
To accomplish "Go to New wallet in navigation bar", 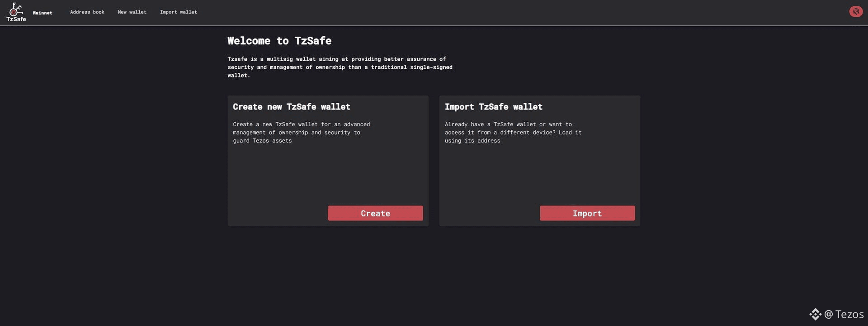I will [x=132, y=12].
